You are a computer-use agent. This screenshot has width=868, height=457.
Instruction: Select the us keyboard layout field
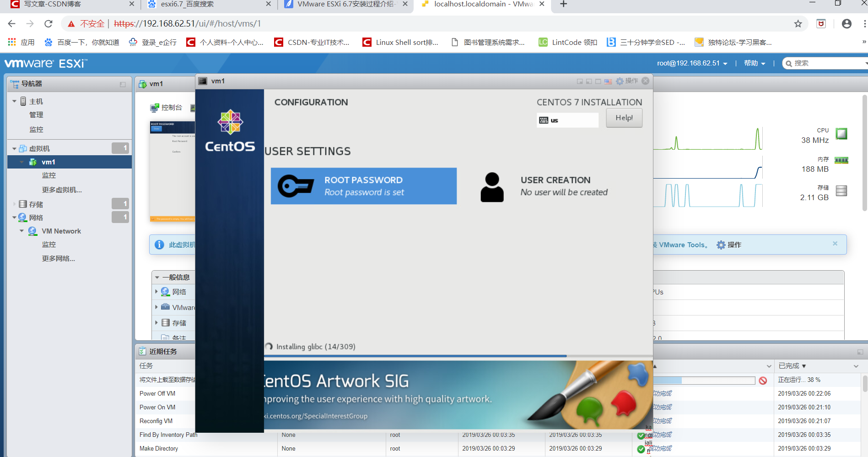567,120
